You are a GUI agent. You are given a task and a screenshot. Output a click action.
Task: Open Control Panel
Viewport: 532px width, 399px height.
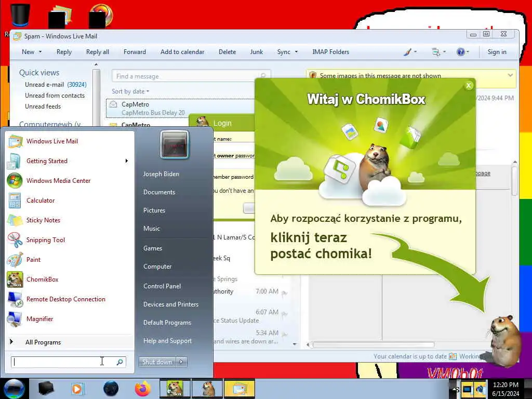pos(162,286)
